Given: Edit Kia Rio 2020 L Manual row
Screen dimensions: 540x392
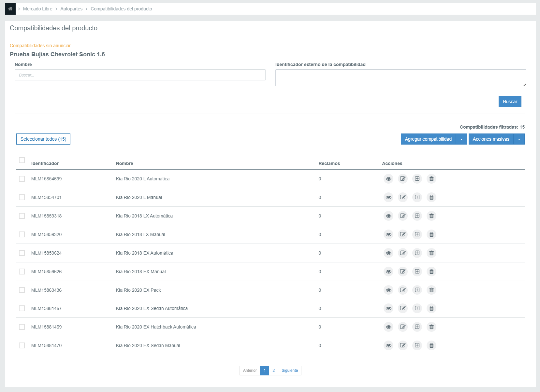Looking at the screenshot, I should point(403,197).
